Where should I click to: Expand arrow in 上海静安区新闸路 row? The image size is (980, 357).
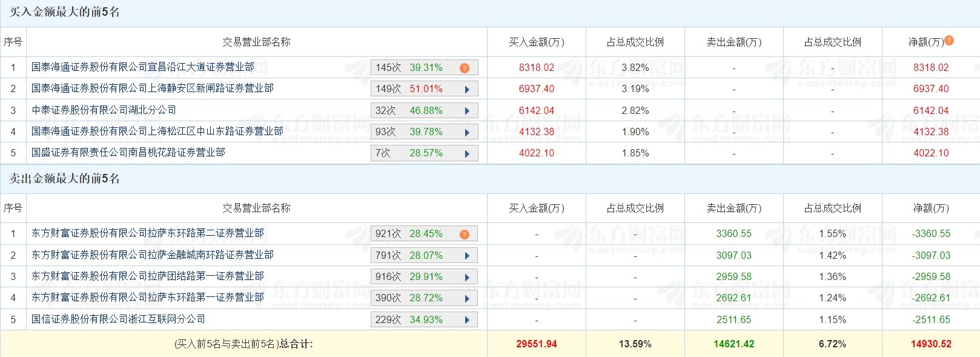(x=467, y=89)
